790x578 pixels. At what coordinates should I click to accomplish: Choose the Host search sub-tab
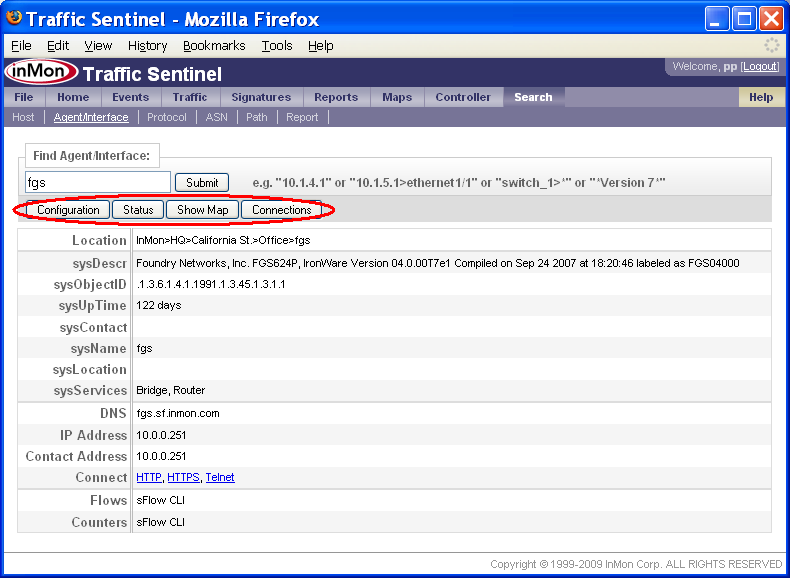23,117
